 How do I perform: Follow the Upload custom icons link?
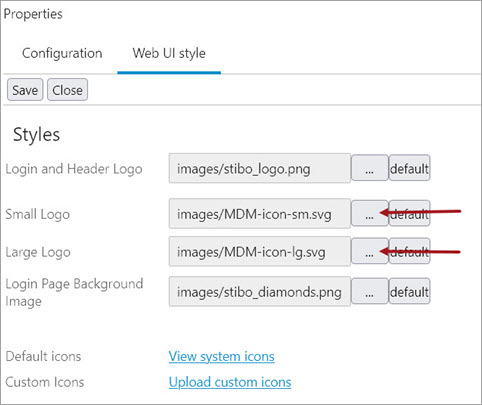coord(230,382)
